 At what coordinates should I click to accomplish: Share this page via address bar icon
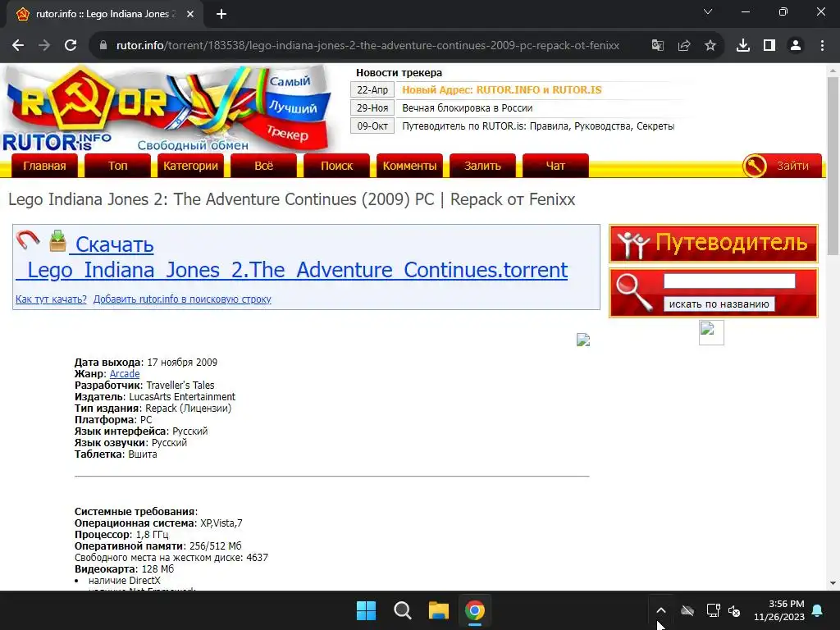click(684, 46)
